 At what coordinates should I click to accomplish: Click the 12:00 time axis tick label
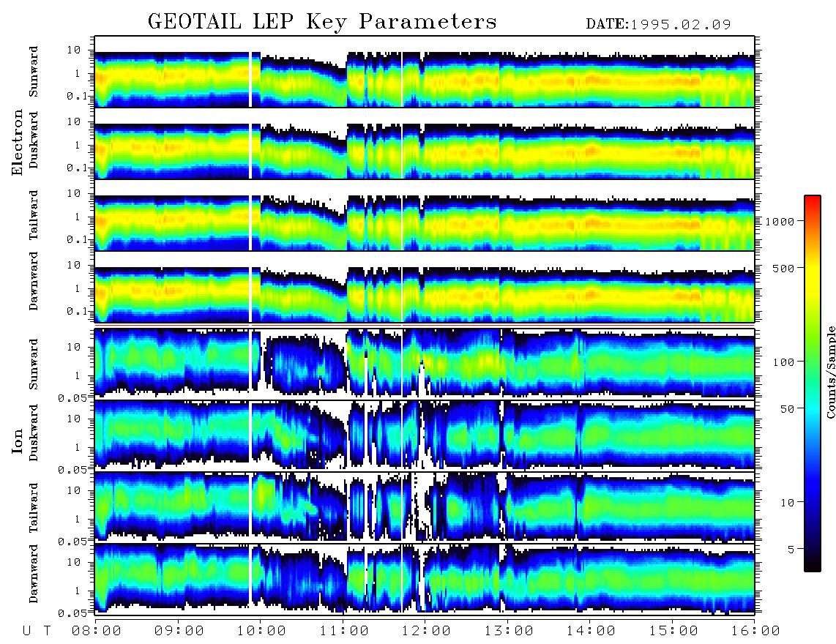coord(426,631)
